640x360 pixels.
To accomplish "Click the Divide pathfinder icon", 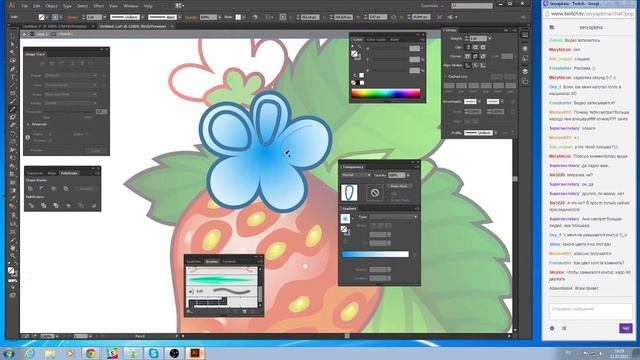I will 31,205.
